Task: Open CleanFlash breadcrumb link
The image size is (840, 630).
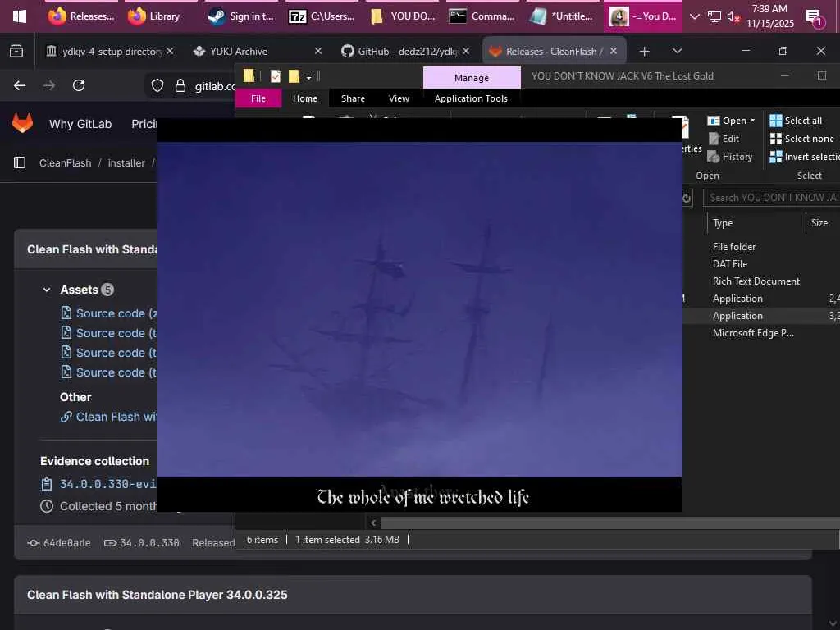Action: pos(66,163)
